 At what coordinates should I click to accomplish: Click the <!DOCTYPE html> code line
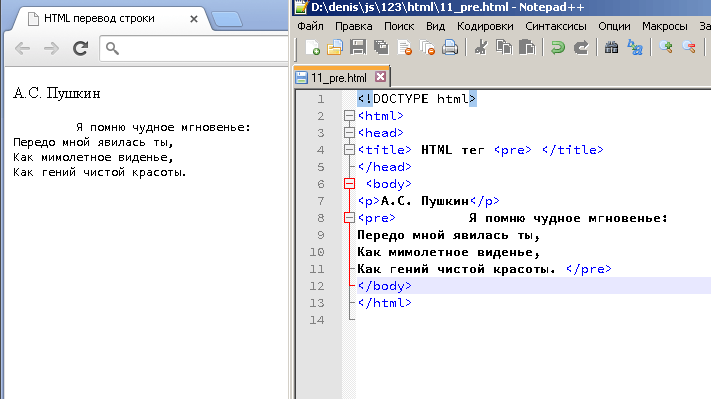[x=417, y=99]
